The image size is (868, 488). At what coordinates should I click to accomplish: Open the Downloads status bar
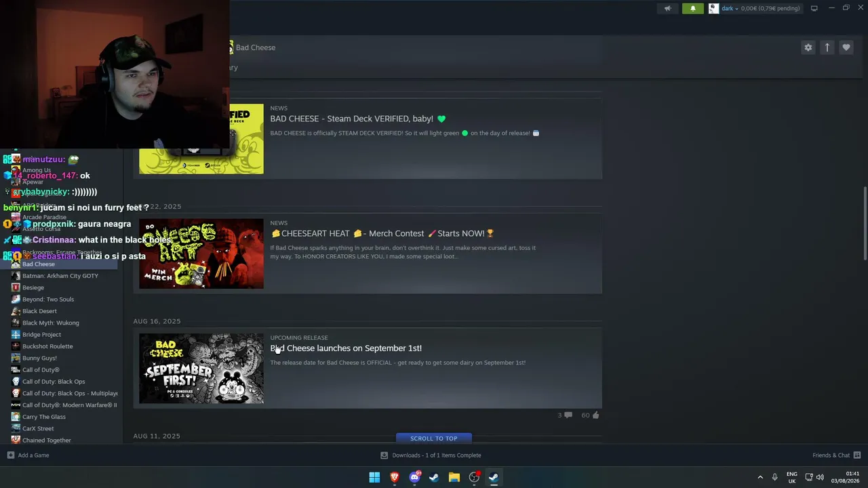[x=431, y=455]
